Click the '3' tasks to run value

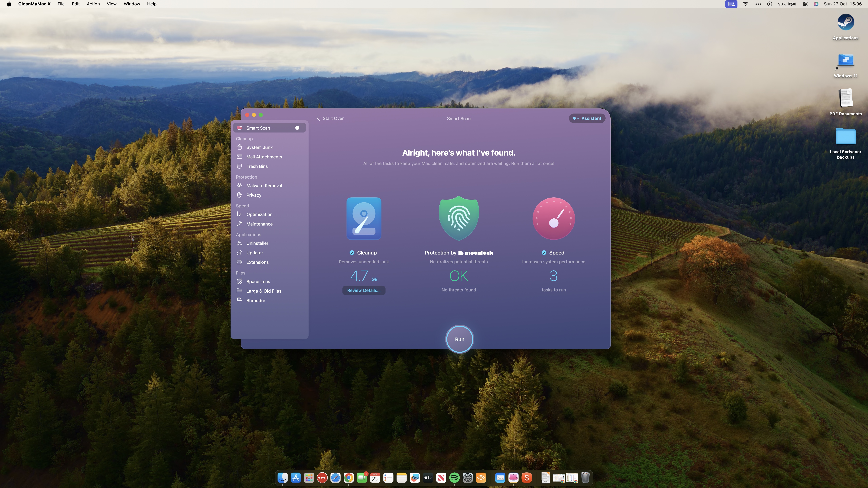554,276
